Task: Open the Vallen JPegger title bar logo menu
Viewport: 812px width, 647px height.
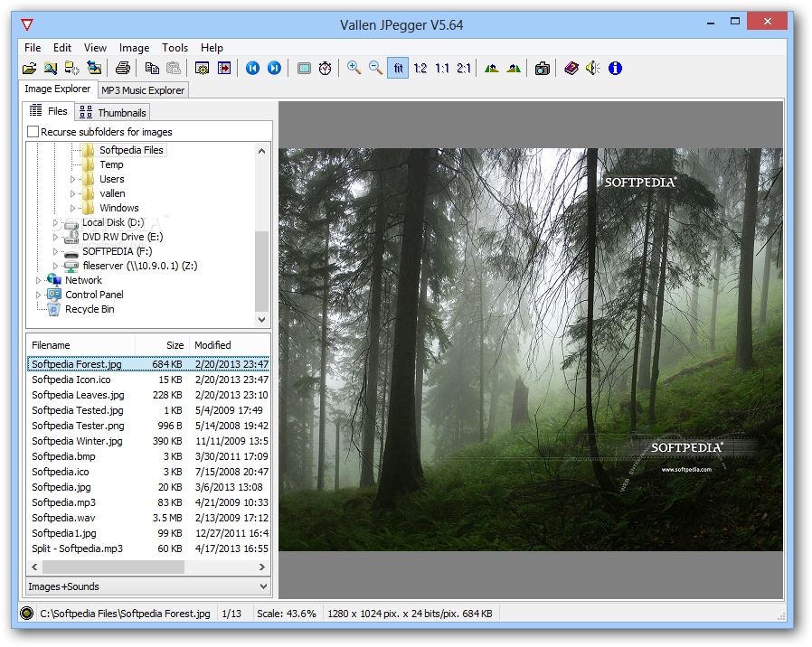Action: 27,24
